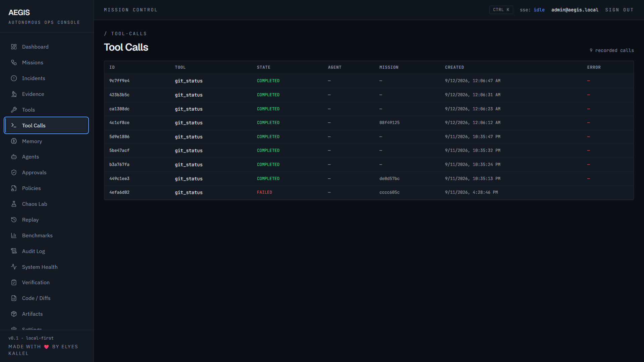Viewport: 644px width, 362px height.
Task: Click timestamp 9/11/2026, 10:35:47 PM
Action: click(x=473, y=137)
